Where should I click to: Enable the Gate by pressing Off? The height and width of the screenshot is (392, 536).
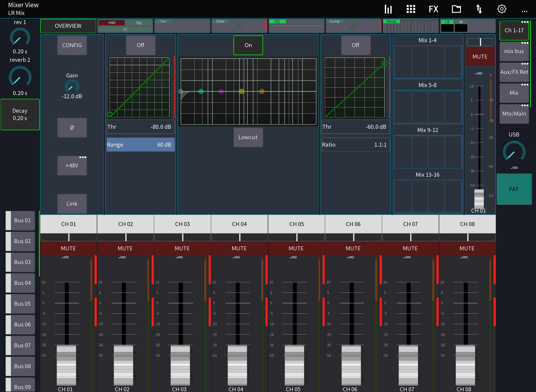pyautogui.click(x=141, y=45)
